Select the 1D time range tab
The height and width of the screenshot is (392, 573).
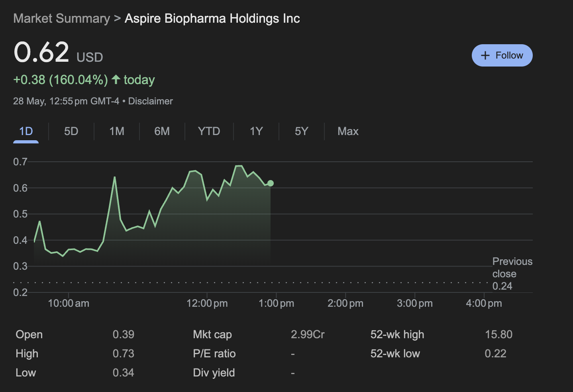(x=26, y=131)
